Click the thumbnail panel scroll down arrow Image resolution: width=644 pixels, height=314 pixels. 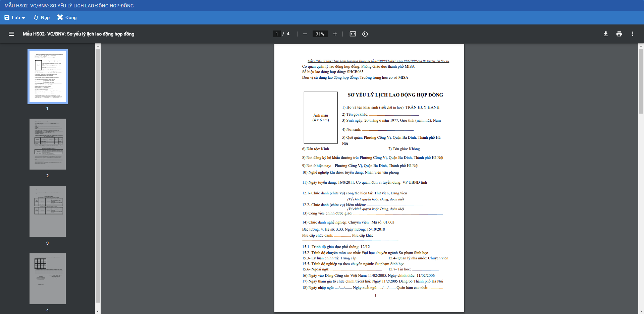click(x=98, y=311)
